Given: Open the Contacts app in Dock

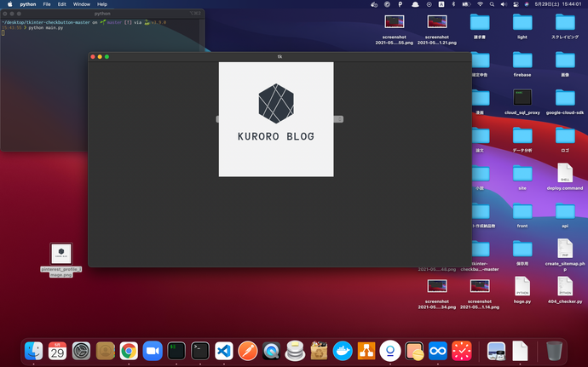Looking at the screenshot, I should pyautogui.click(x=105, y=351).
